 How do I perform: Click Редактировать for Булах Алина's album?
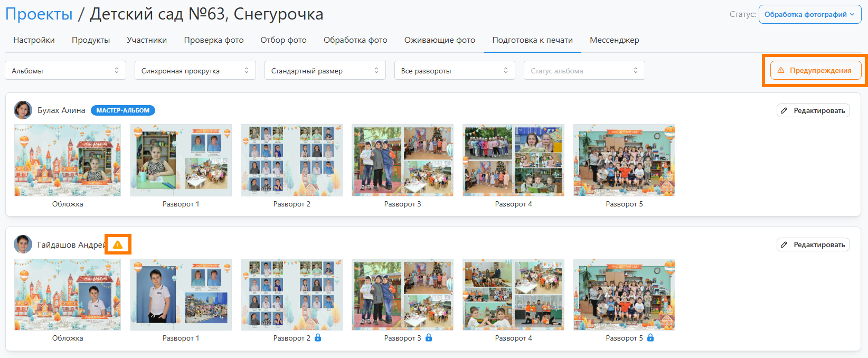pyautogui.click(x=813, y=110)
